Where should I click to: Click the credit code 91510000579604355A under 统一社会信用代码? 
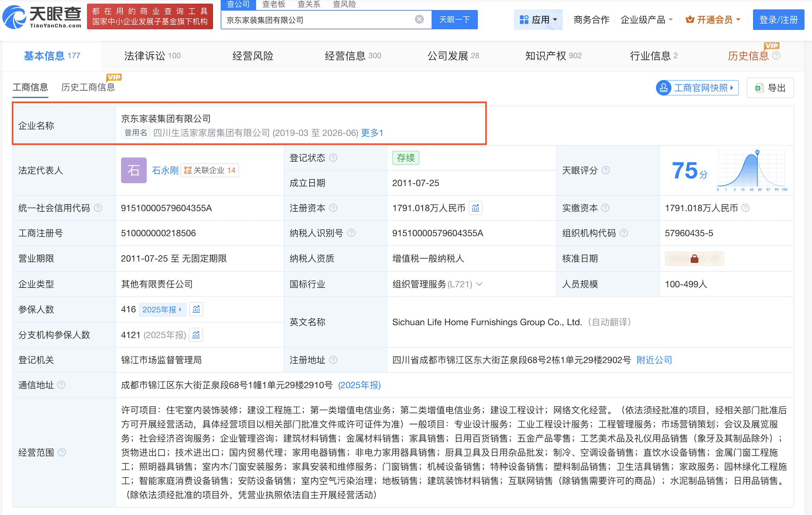166,208
